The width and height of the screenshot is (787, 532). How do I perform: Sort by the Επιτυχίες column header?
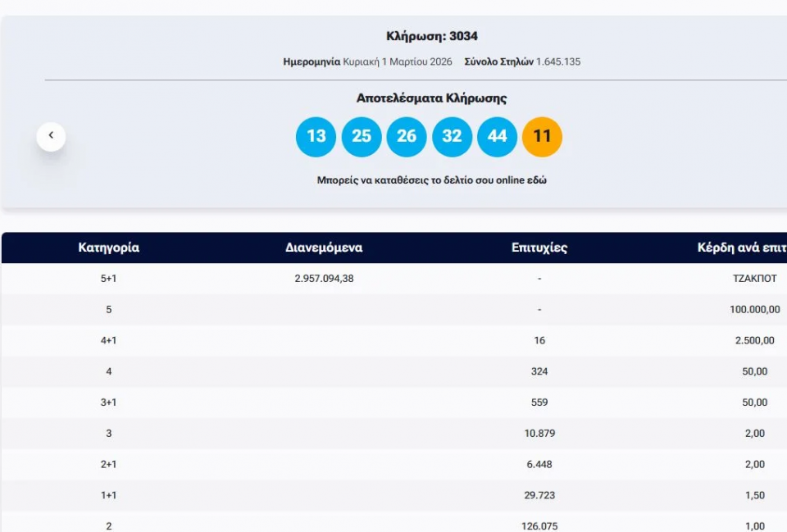[x=539, y=248]
